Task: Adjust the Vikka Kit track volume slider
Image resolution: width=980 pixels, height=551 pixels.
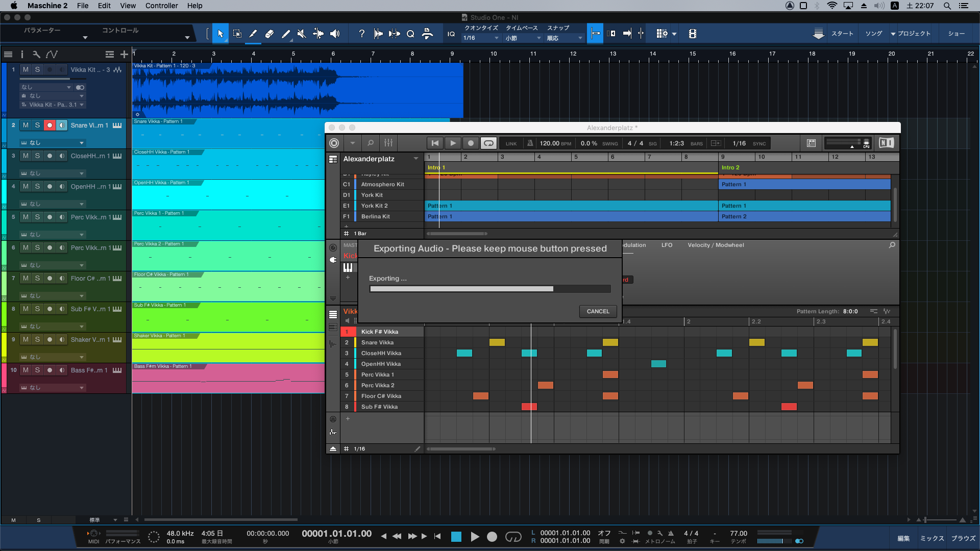Action: pos(53,79)
